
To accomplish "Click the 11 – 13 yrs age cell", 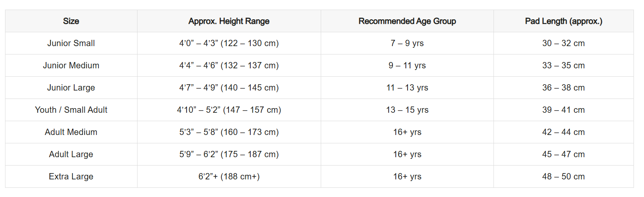I will pyautogui.click(x=407, y=88).
